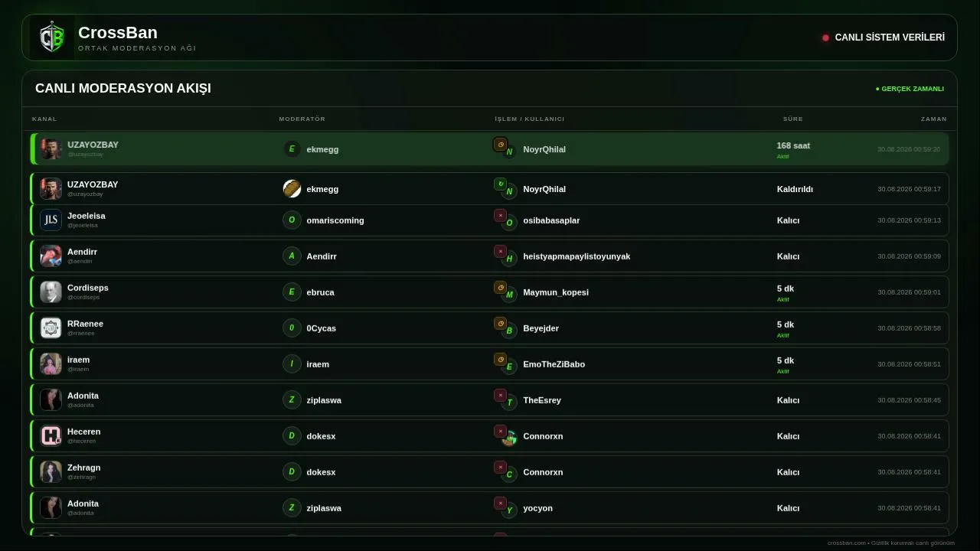Open moderator ziplaswa in the first Adonita row

[x=324, y=400]
